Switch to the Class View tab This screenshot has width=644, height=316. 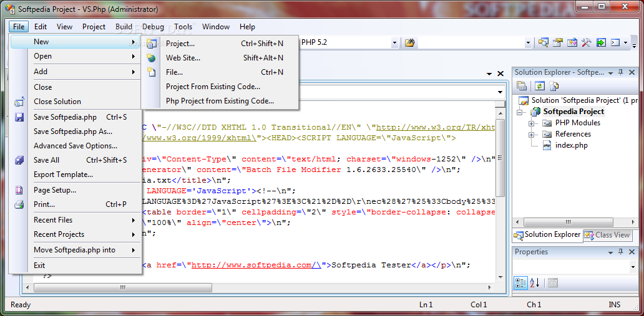coord(607,235)
